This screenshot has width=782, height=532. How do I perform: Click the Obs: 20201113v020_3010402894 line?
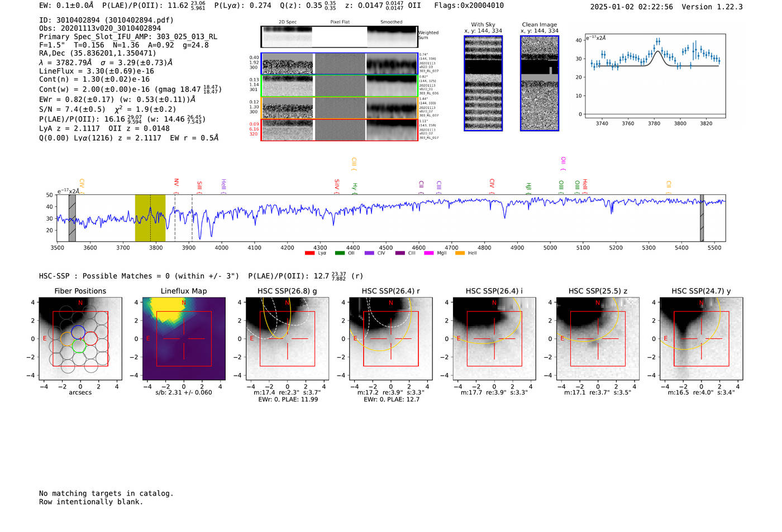[x=100, y=28]
